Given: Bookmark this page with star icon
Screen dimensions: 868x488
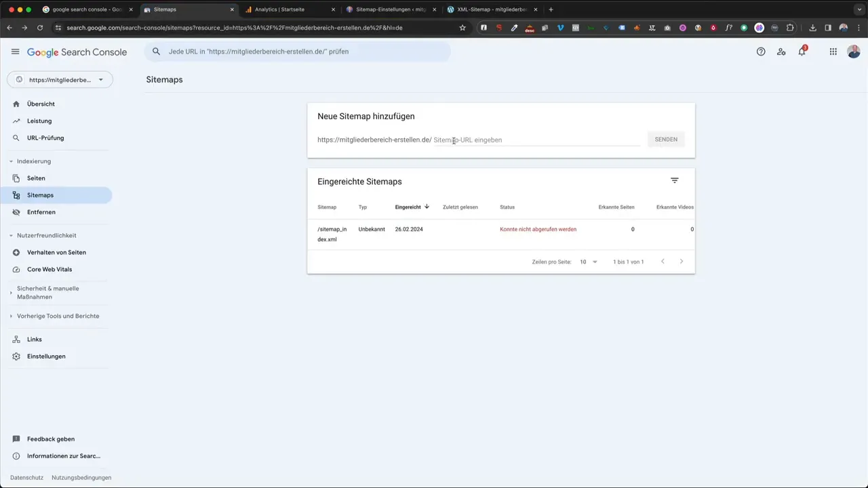Looking at the screenshot, I should tap(462, 28).
